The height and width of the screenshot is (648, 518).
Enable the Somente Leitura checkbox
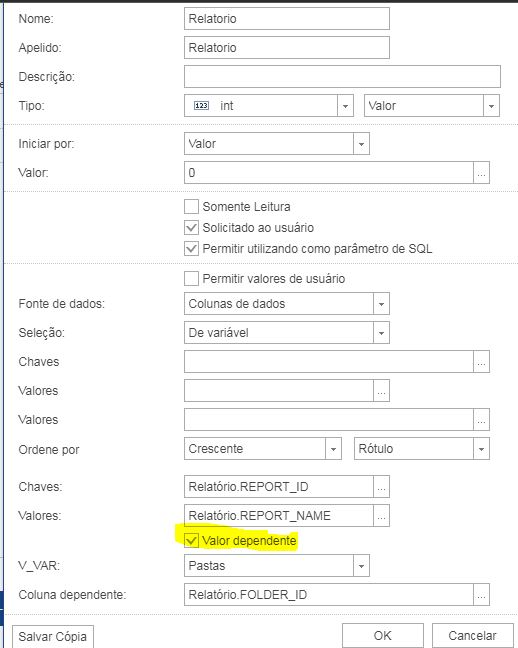pyautogui.click(x=191, y=207)
